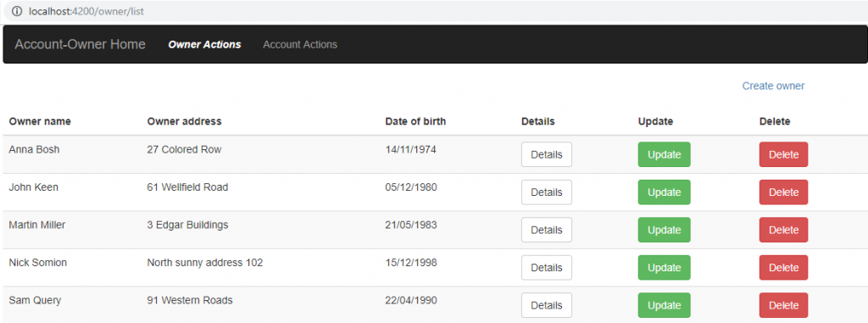Screen dimensions: 868x323
Task: Open Account-Owner Home brand link
Action: [81, 44]
